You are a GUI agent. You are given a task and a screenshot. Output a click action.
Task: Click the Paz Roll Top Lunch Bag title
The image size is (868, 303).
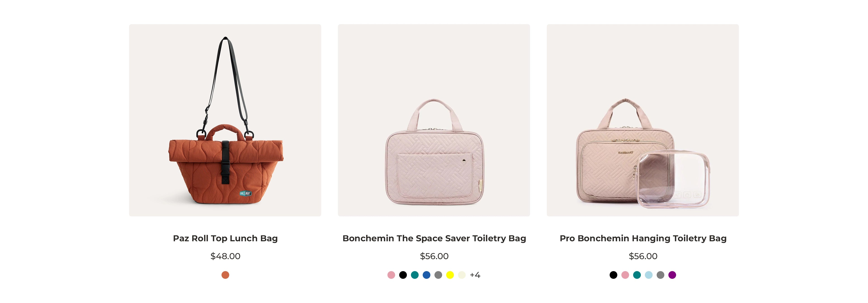point(225,238)
